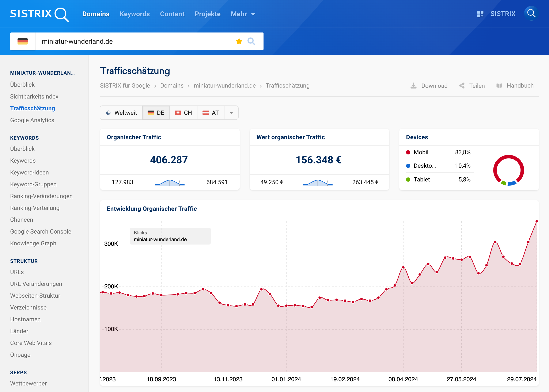549x392 pixels.
Task: Open URLs in the sidebar
Action: point(17,272)
